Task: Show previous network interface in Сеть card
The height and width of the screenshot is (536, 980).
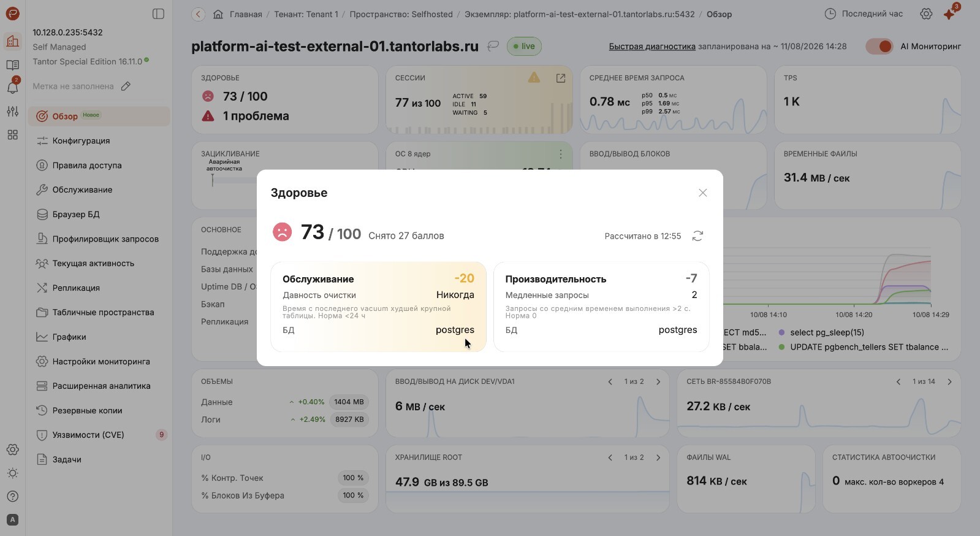Action: point(898,381)
